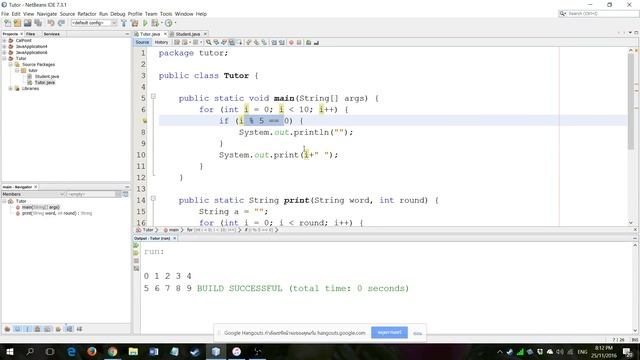Viewport: 640px width, 360px height.
Task: Click the Source view button
Action: click(142, 42)
